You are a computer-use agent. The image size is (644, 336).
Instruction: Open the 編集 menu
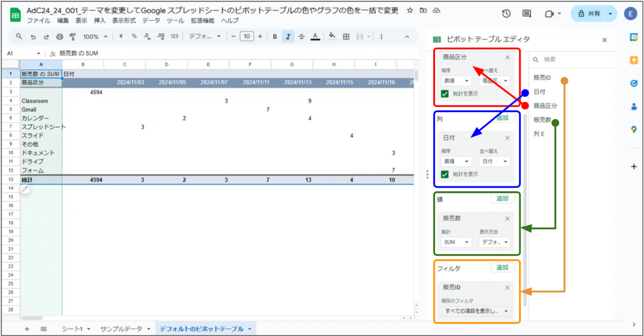(x=63, y=20)
